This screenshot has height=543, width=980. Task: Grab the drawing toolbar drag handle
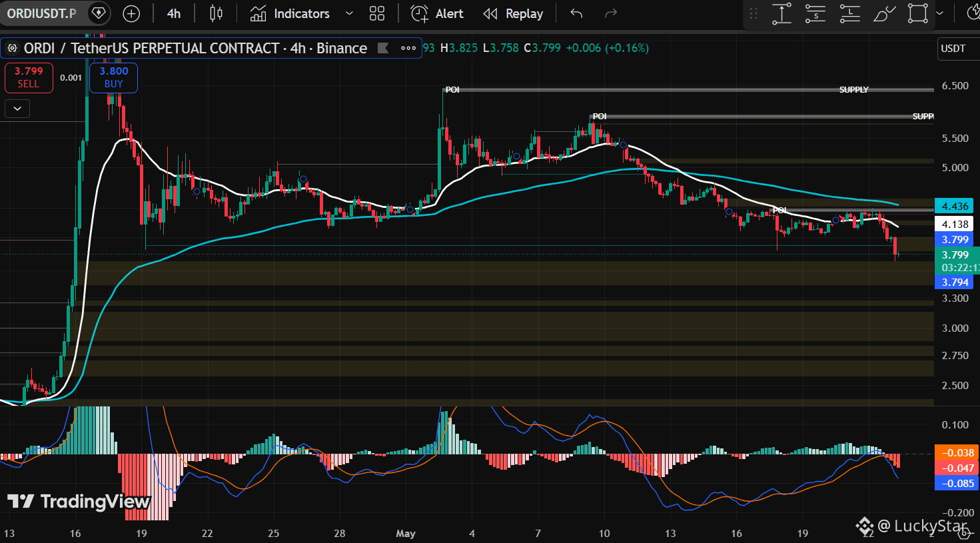coord(753,13)
